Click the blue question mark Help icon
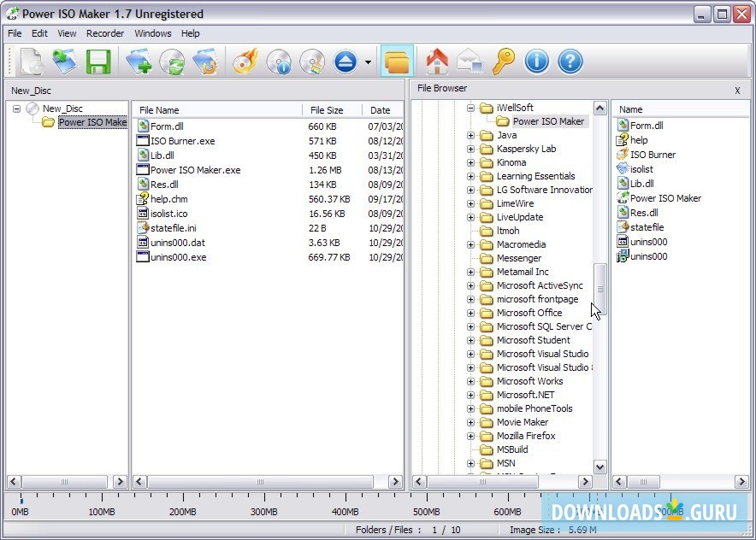The width and height of the screenshot is (756, 540). point(570,62)
